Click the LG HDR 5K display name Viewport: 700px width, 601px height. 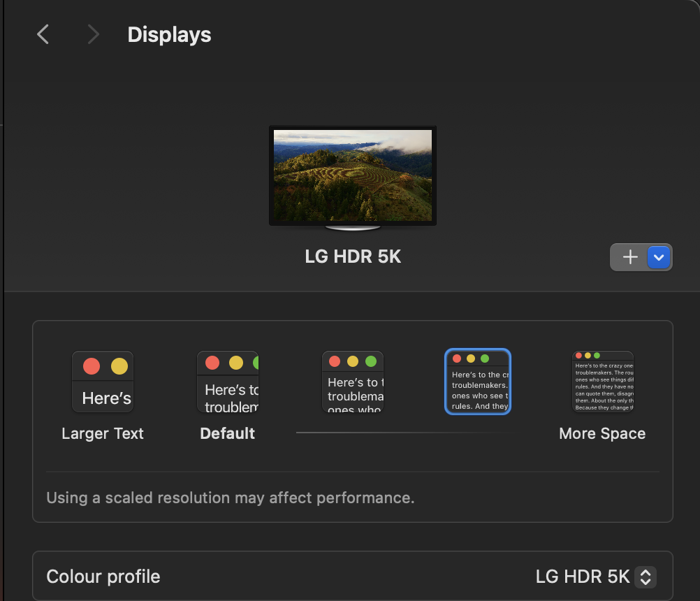point(353,256)
